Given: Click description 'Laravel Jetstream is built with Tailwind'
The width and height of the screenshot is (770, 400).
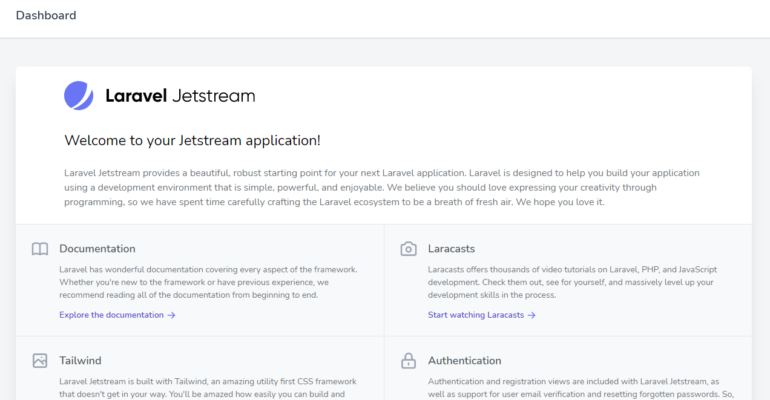Looking at the screenshot, I should coord(208,388).
